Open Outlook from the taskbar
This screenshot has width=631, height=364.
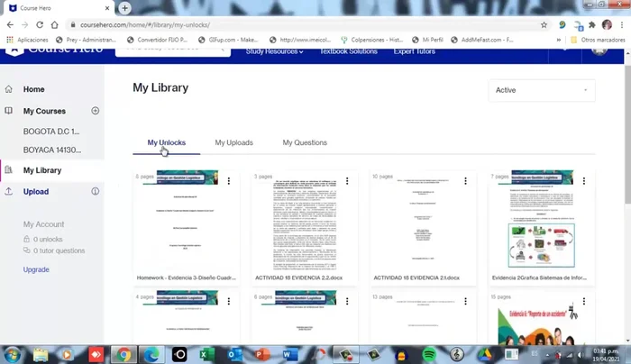pos(234,355)
